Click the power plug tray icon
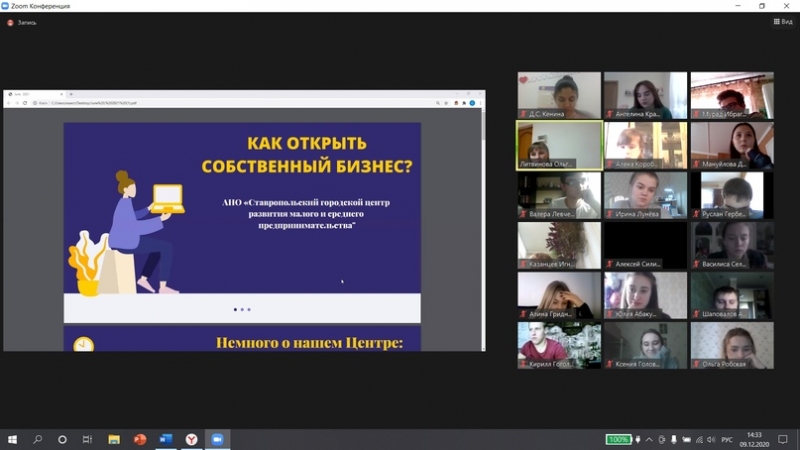 click(x=637, y=439)
